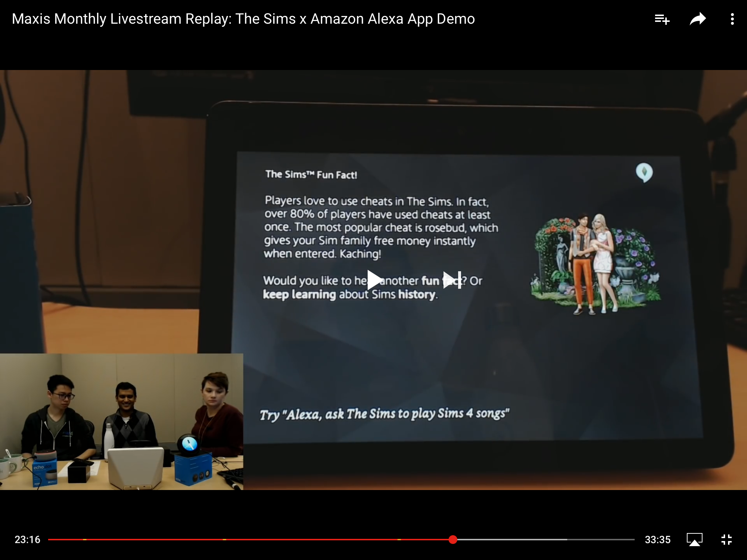Click the red progress scrubber handle

click(453, 540)
